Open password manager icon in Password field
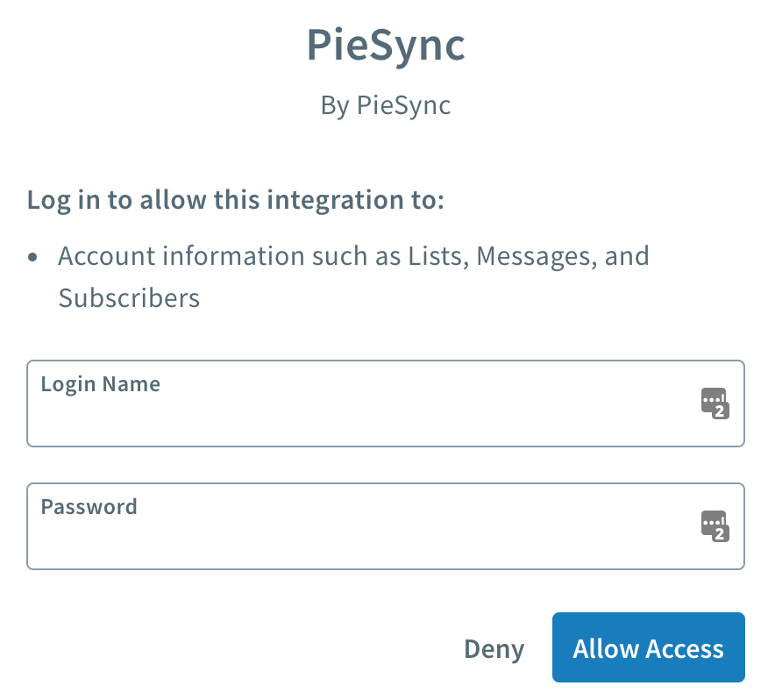Image resolution: width=775 pixels, height=700 pixels. 715,525
